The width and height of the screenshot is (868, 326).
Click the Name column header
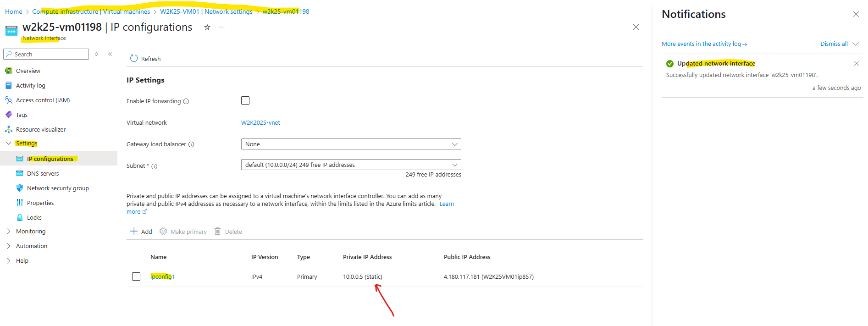(158, 257)
